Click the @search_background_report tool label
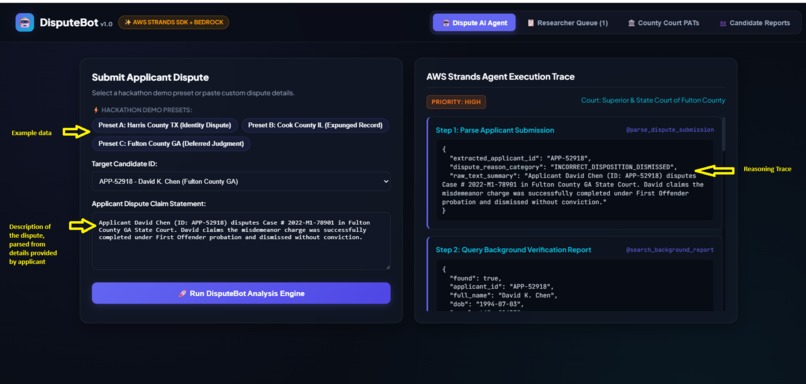806x384 pixels. (x=670, y=250)
